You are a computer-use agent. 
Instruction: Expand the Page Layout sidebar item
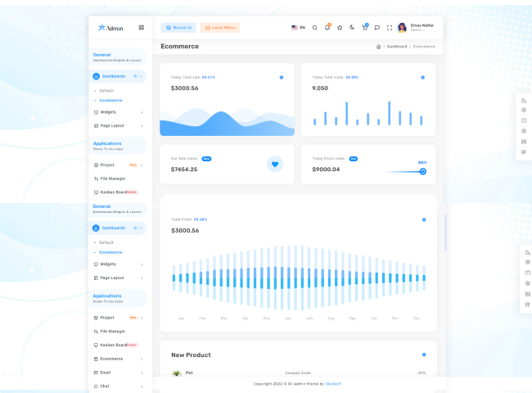pyautogui.click(x=118, y=125)
